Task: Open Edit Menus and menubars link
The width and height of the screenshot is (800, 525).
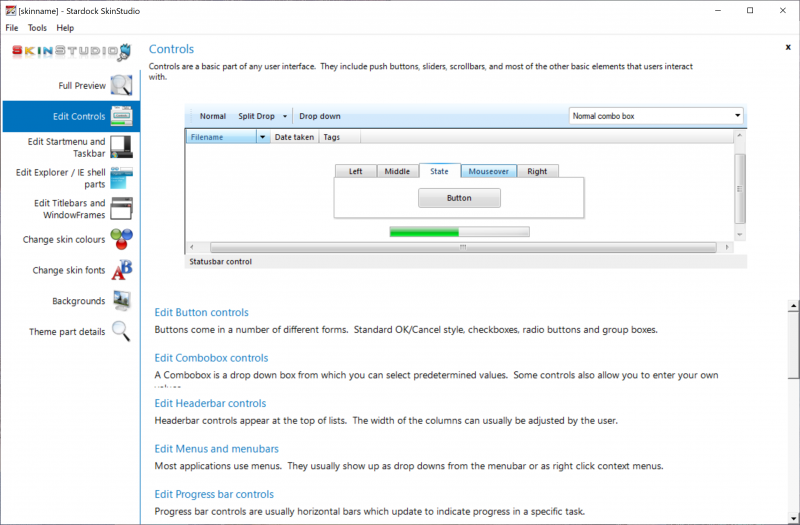Action: click(216, 448)
